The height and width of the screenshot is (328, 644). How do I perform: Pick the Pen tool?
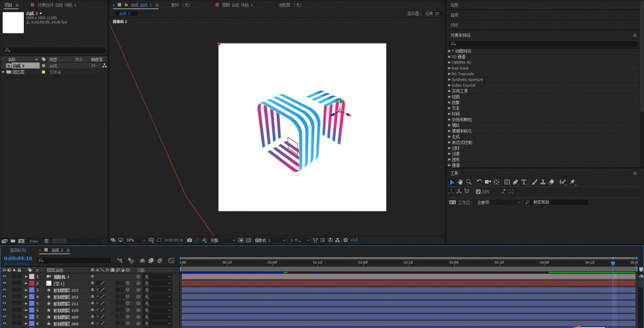pyautogui.click(x=515, y=182)
